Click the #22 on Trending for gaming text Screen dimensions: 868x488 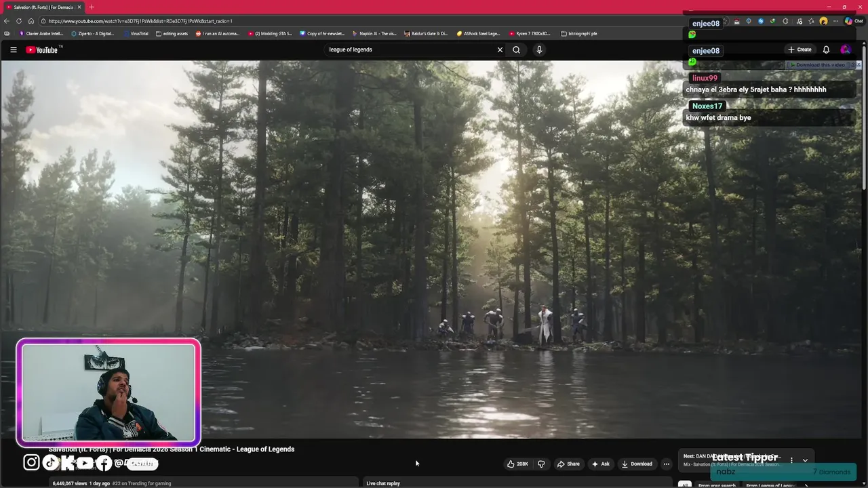[x=142, y=483]
